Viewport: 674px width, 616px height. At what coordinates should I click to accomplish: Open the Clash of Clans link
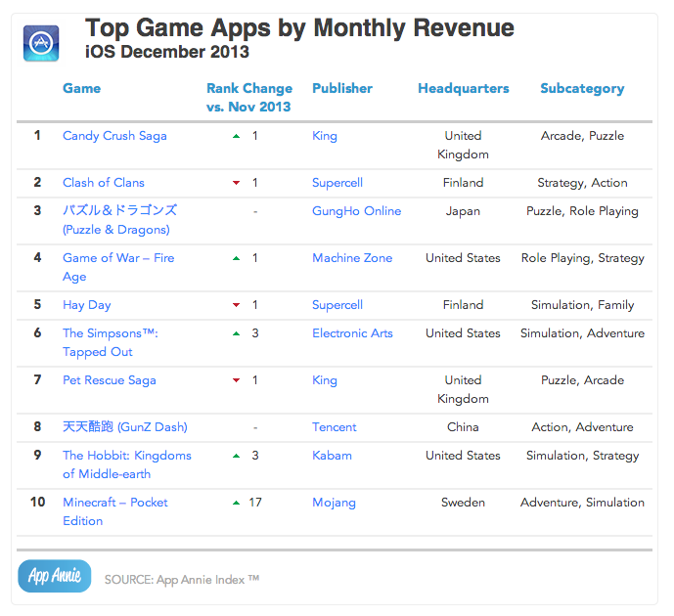[104, 183]
